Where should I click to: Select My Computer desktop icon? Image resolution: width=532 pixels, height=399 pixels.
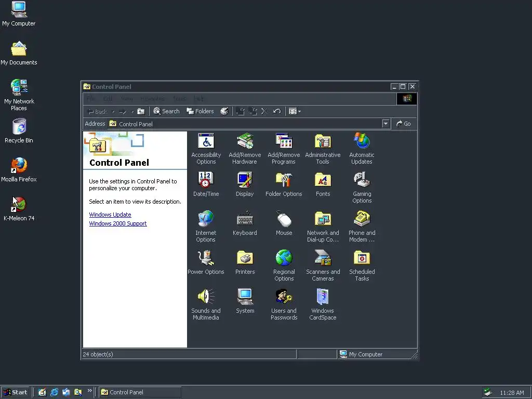click(19, 14)
